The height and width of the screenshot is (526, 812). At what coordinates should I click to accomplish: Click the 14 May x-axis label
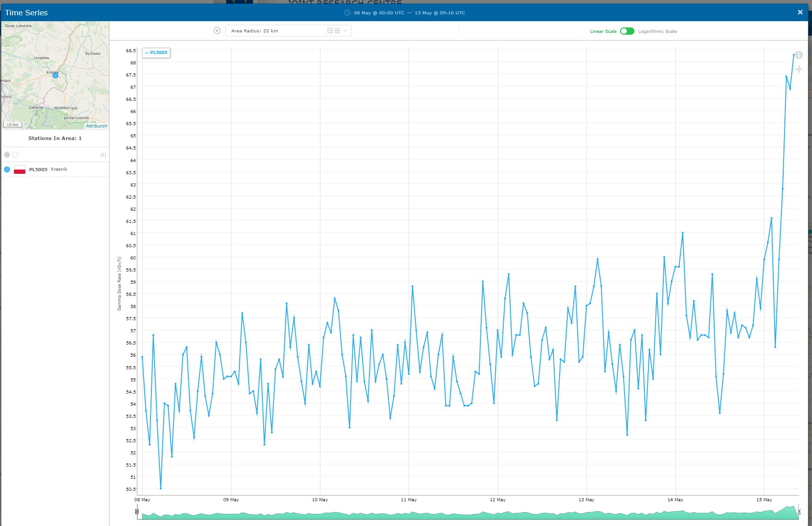[675, 499]
